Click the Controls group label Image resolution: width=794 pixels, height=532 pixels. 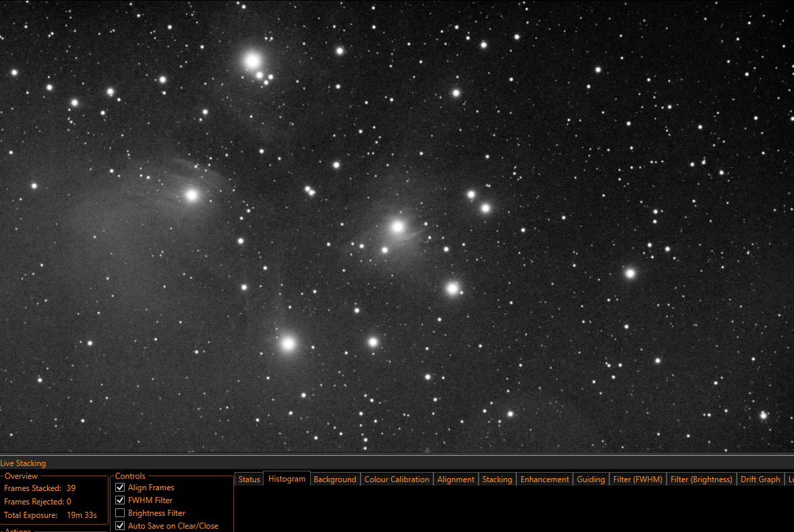tap(130, 476)
